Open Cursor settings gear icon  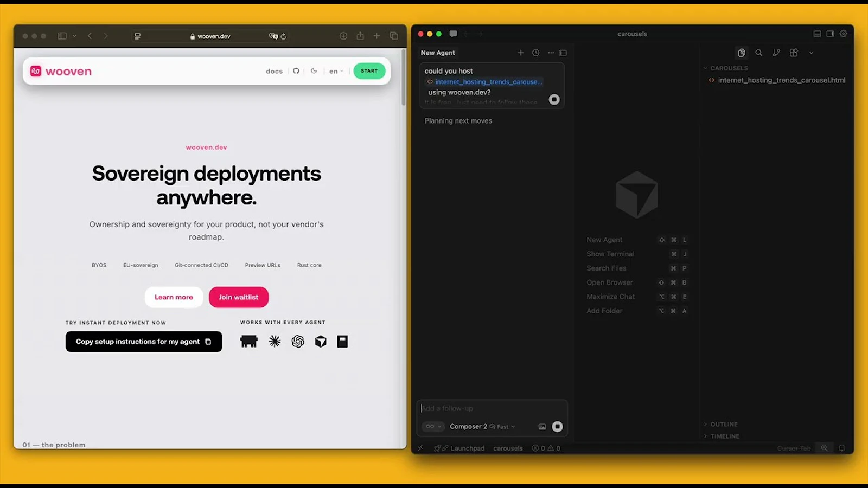click(843, 34)
